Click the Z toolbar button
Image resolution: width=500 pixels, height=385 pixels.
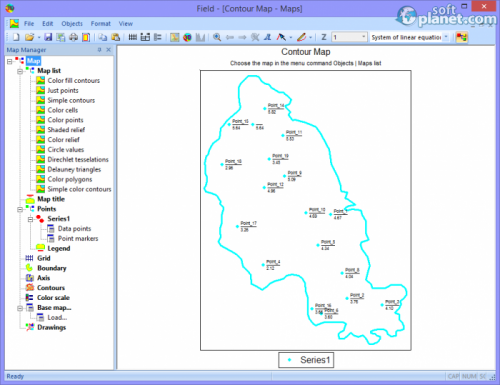click(x=324, y=37)
